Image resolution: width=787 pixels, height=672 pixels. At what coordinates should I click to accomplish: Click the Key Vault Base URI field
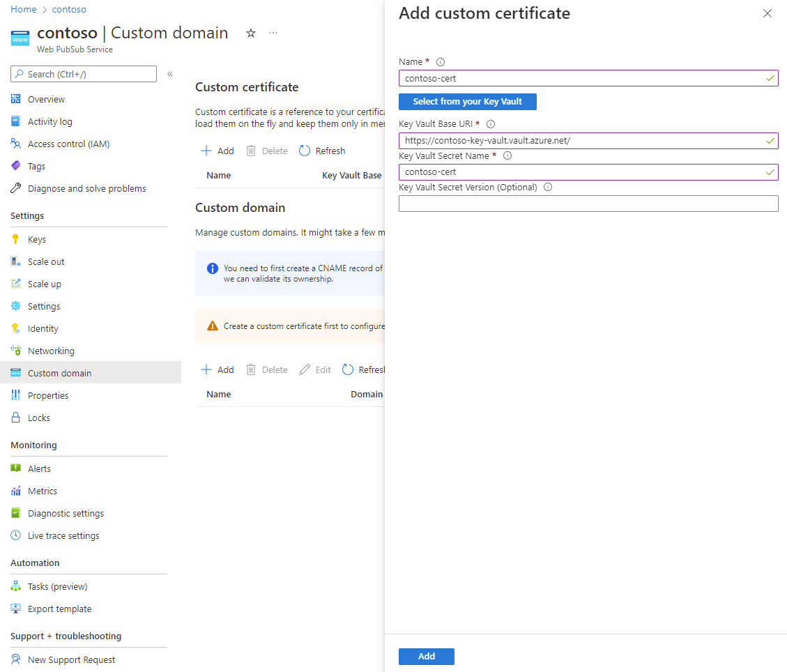582,140
